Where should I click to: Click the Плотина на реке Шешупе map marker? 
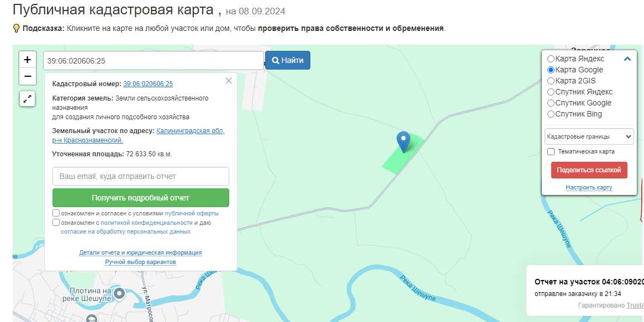[x=119, y=293]
